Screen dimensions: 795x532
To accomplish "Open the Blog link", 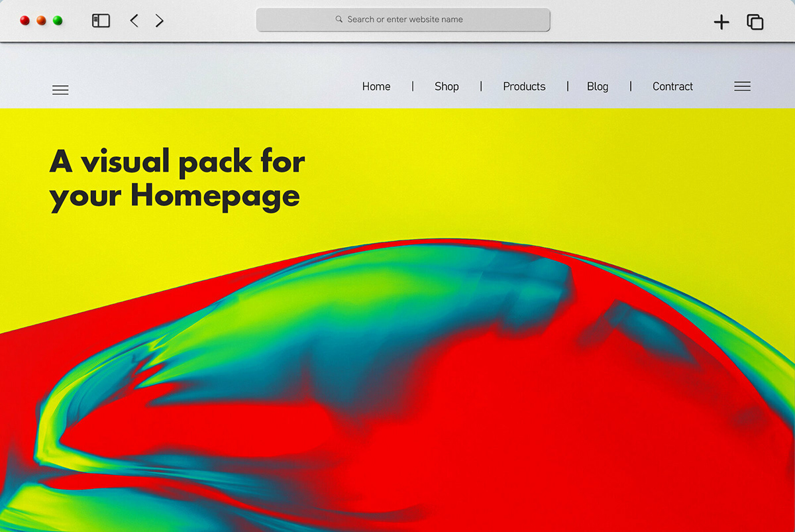I will tap(598, 86).
